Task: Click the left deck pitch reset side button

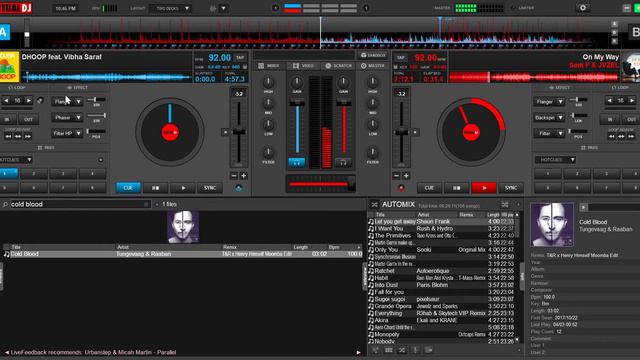Action: pyautogui.click(x=225, y=132)
